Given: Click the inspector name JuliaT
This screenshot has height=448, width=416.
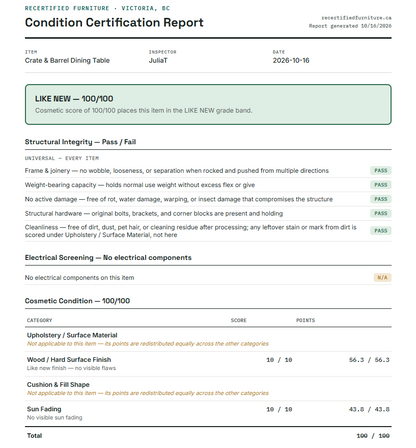Looking at the screenshot, I should 158,61.
